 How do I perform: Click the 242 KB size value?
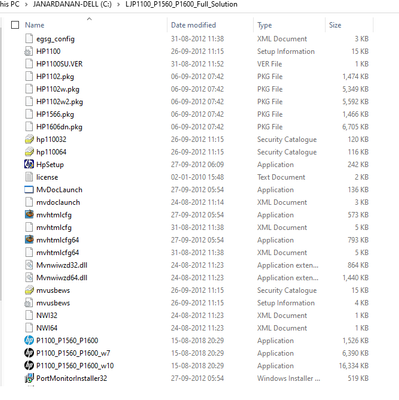click(x=358, y=164)
